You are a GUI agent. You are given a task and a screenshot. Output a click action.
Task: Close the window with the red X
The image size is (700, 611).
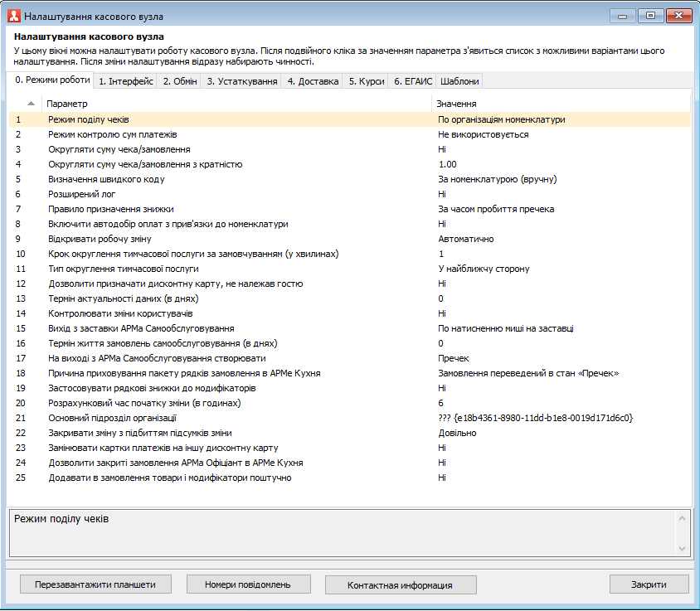(678, 16)
